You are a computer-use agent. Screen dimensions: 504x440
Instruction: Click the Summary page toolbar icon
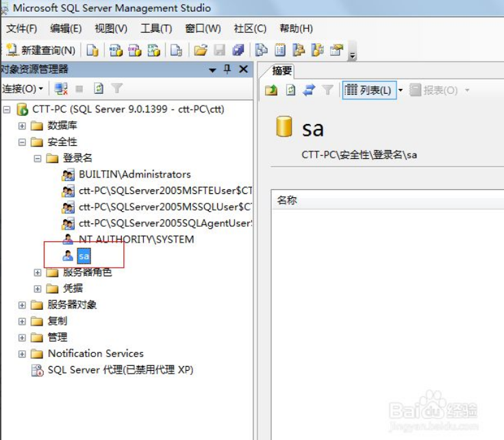tap(280, 50)
